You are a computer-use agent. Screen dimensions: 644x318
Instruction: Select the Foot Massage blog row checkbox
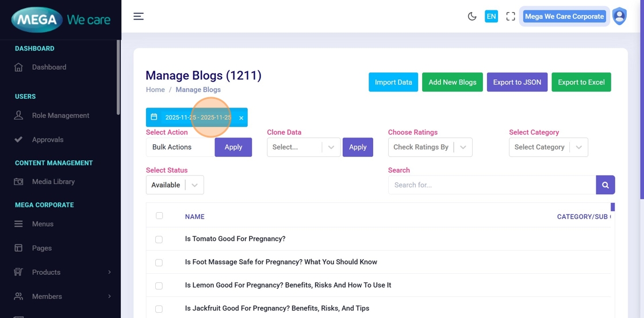(159, 262)
